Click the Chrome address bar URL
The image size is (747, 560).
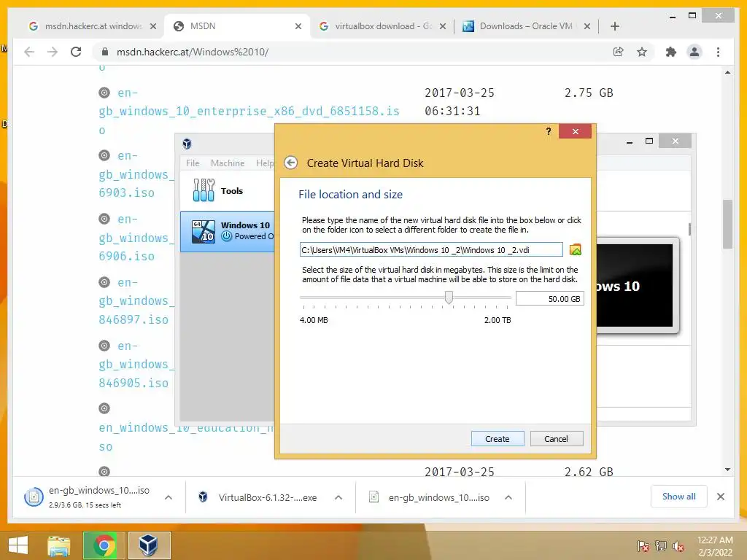tap(193, 52)
